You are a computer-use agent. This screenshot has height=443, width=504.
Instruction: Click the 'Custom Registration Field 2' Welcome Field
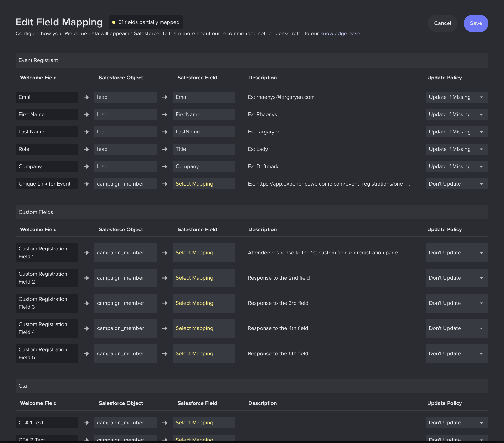[x=47, y=278]
